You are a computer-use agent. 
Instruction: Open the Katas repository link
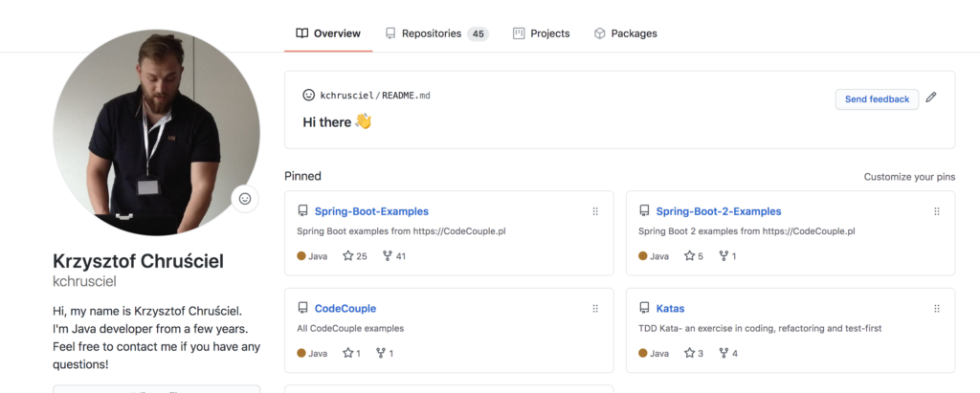670,309
